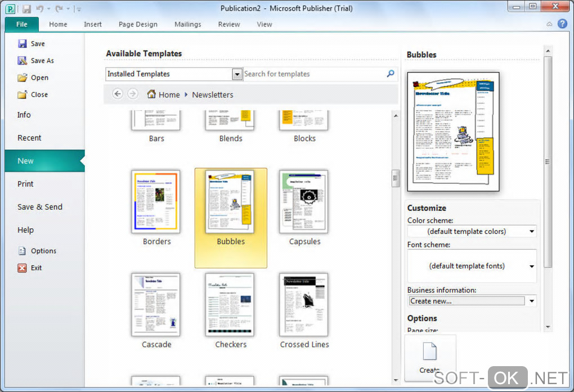Open the Color scheme dropdown
This screenshot has height=392, width=574.
[532, 231]
